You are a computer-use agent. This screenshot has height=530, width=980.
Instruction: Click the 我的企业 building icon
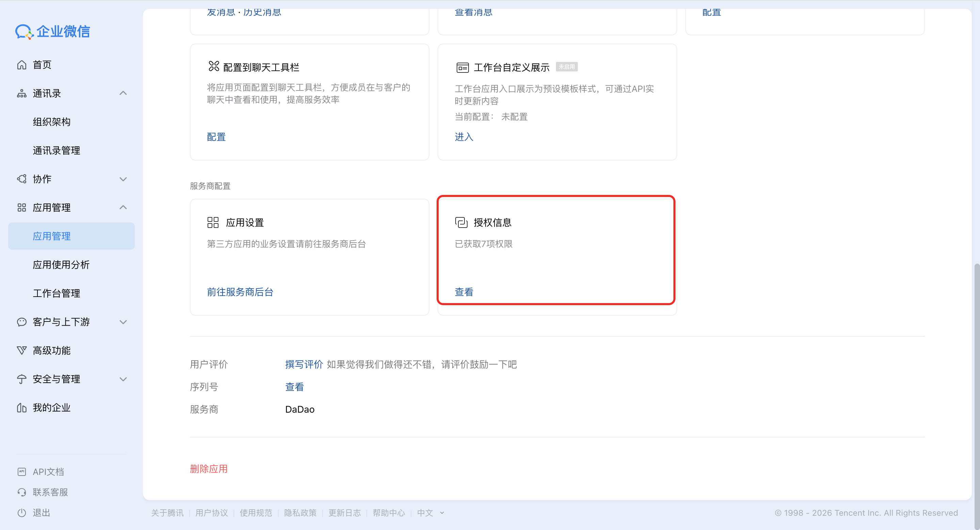click(22, 408)
